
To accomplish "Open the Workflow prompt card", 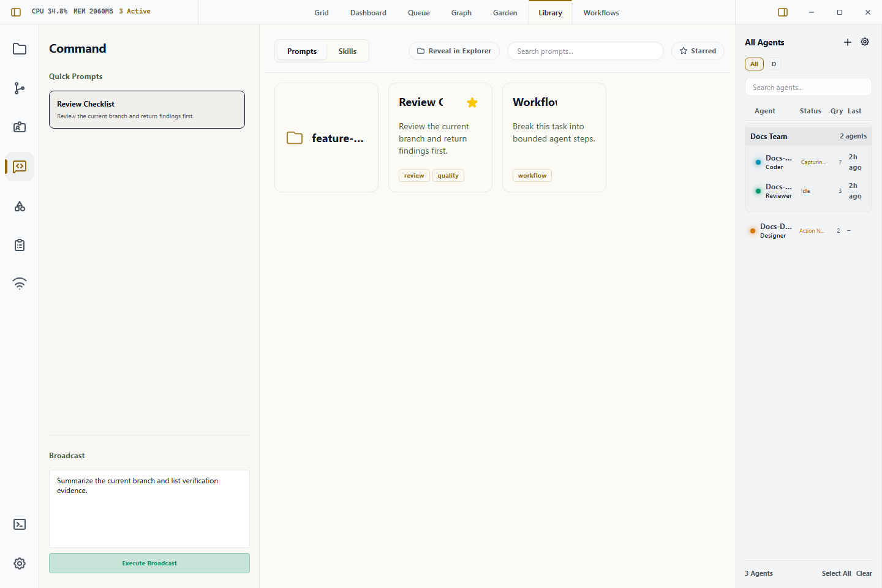I will [x=554, y=137].
